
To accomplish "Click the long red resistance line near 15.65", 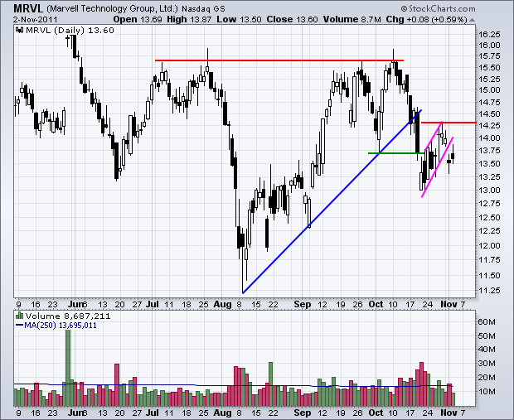I will click(x=279, y=60).
